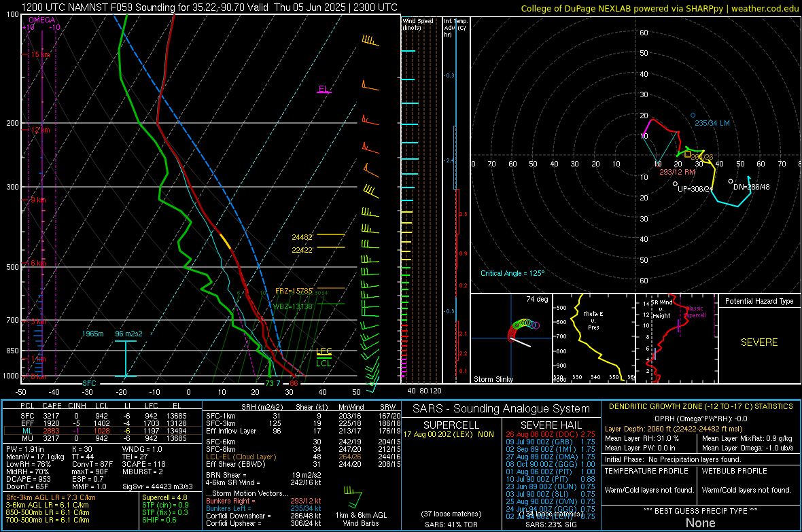Select the highlighted ML parcel row
The height and width of the screenshot is (532, 802).
[x=103, y=431]
